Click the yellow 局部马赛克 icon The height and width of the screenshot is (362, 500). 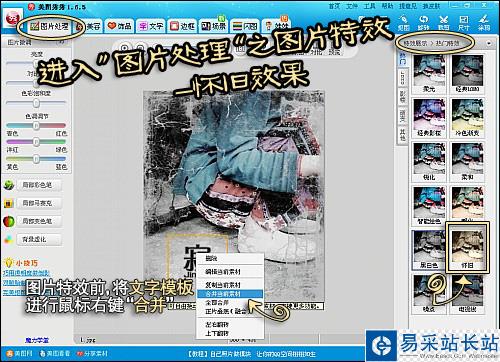click(x=9, y=203)
